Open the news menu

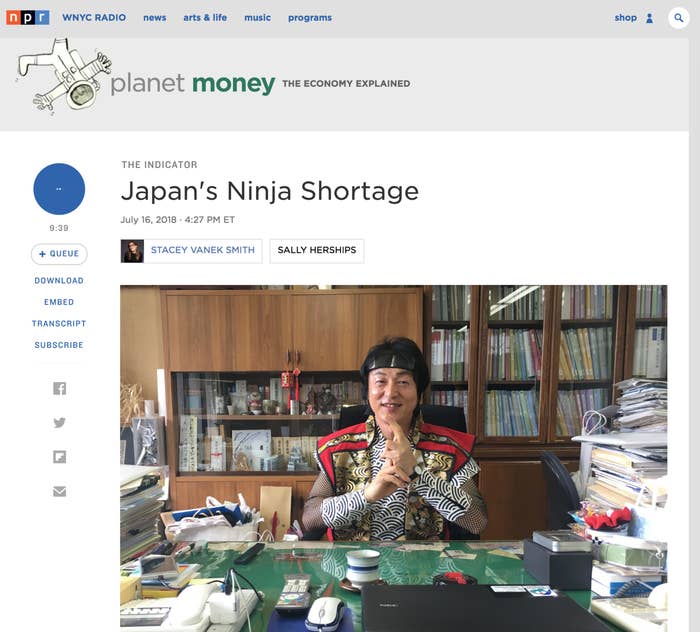(154, 18)
